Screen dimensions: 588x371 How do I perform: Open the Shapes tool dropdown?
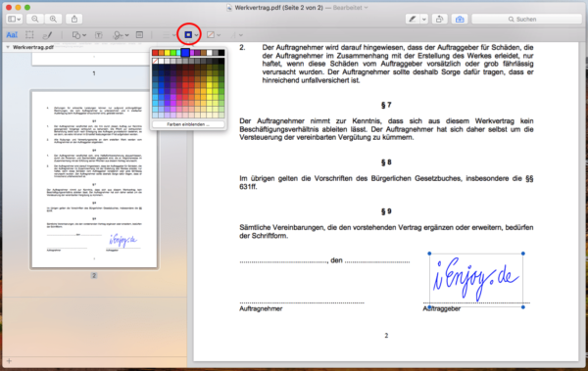point(78,35)
